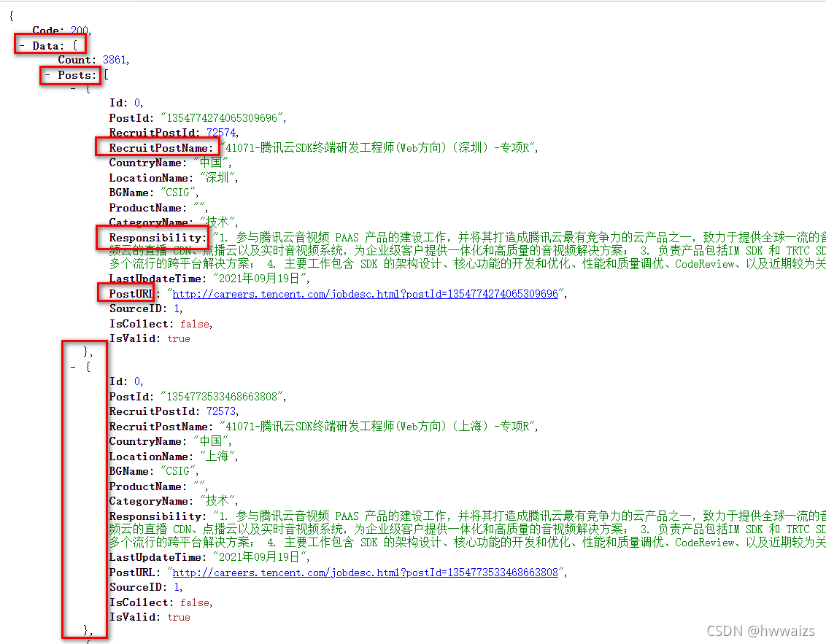This screenshot has width=826, height=644.
Task: Collapse the post object containing RecruitPostId 72573
Action: point(73,367)
